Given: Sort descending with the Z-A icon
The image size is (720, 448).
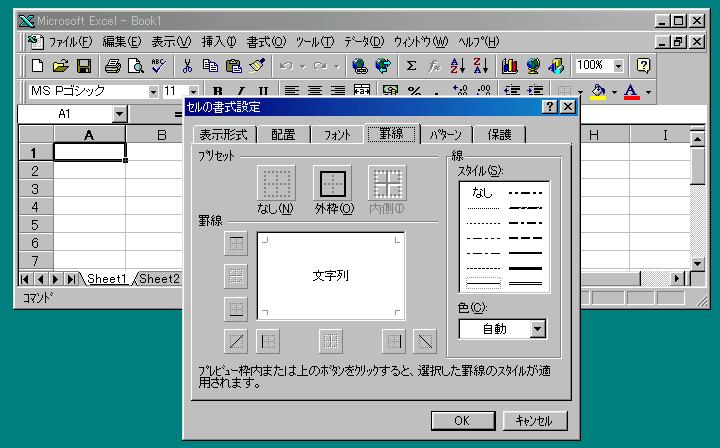Looking at the screenshot, I should click(481, 66).
